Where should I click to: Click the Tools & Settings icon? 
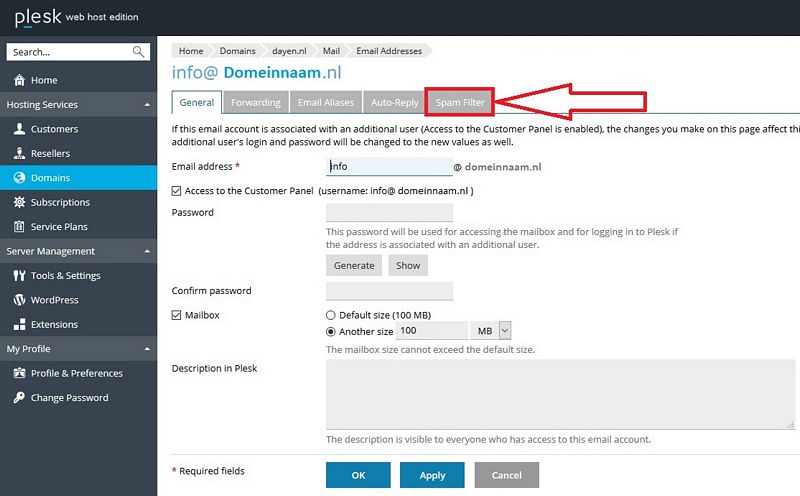point(19,276)
